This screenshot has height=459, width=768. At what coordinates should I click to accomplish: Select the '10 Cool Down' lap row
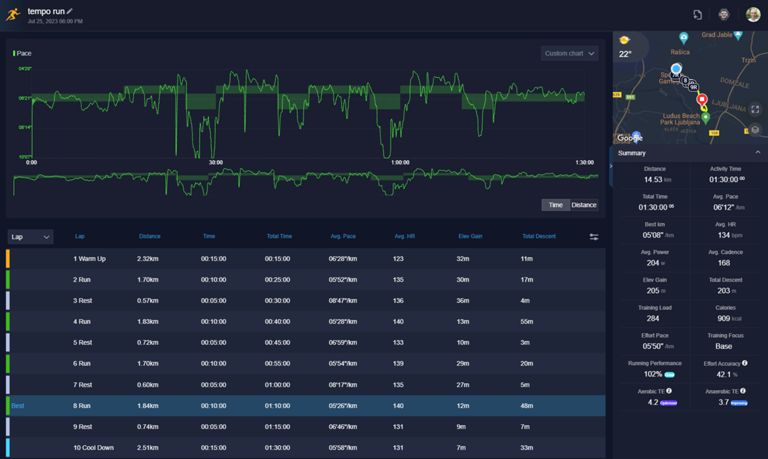point(306,448)
